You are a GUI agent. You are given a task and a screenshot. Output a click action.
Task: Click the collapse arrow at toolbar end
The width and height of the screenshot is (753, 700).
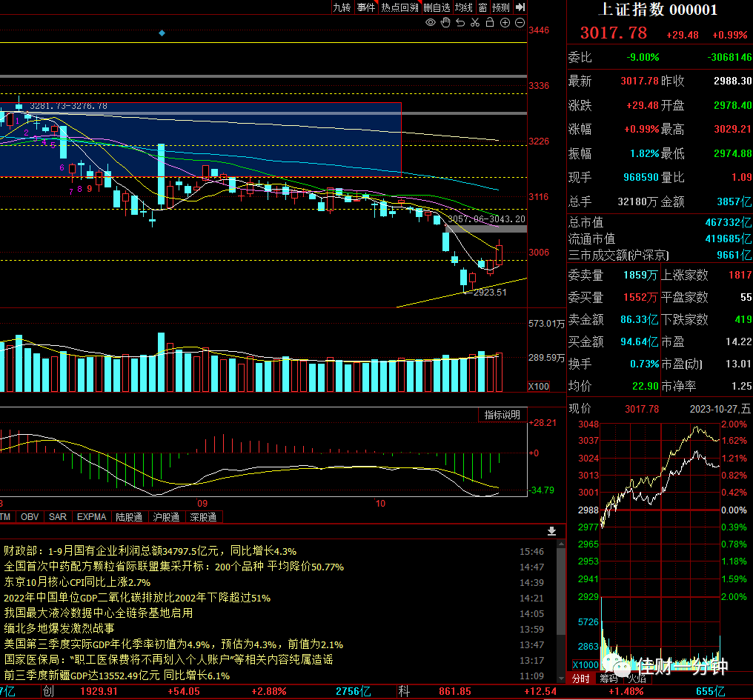click(520, 7)
